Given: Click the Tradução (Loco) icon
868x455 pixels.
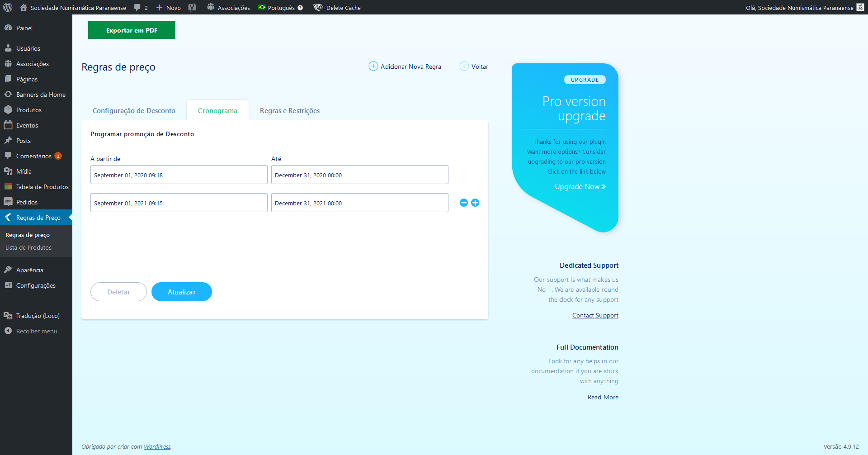Looking at the screenshot, I should [x=8, y=315].
